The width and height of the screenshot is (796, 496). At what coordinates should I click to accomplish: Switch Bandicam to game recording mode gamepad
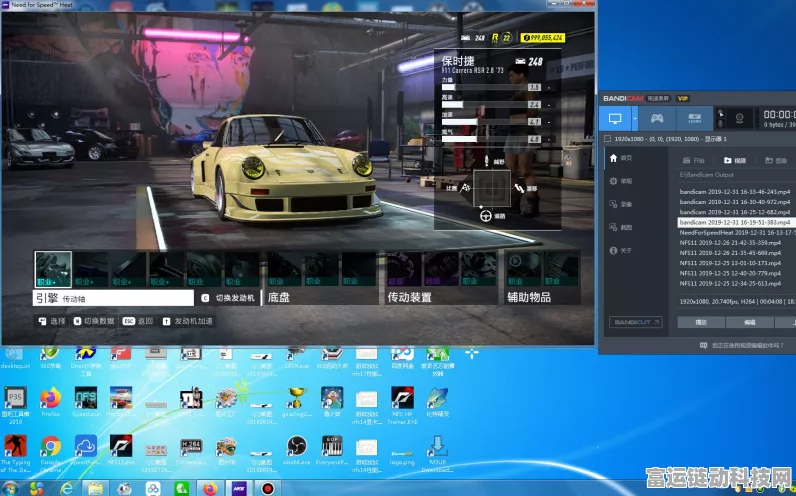coord(657,119)
